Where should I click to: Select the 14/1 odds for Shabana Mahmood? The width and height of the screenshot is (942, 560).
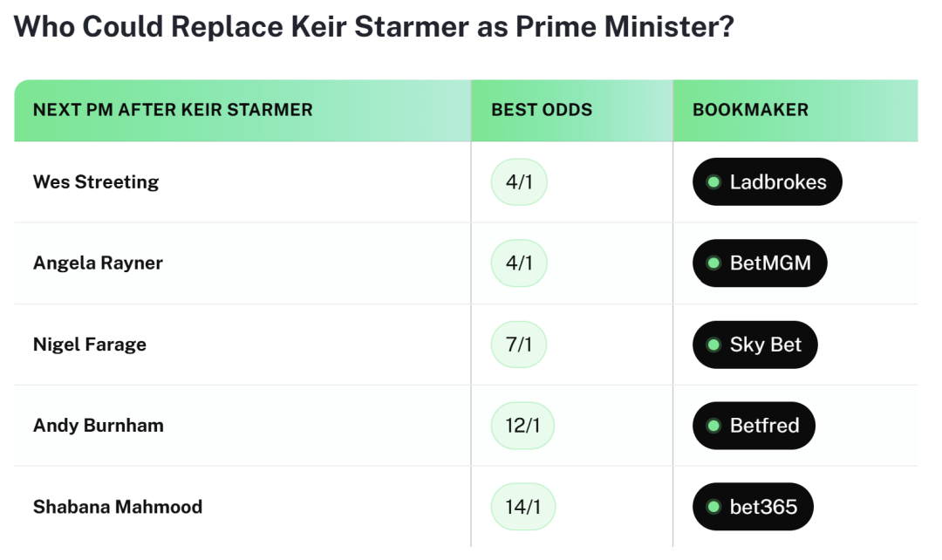[x=522, y=507]
